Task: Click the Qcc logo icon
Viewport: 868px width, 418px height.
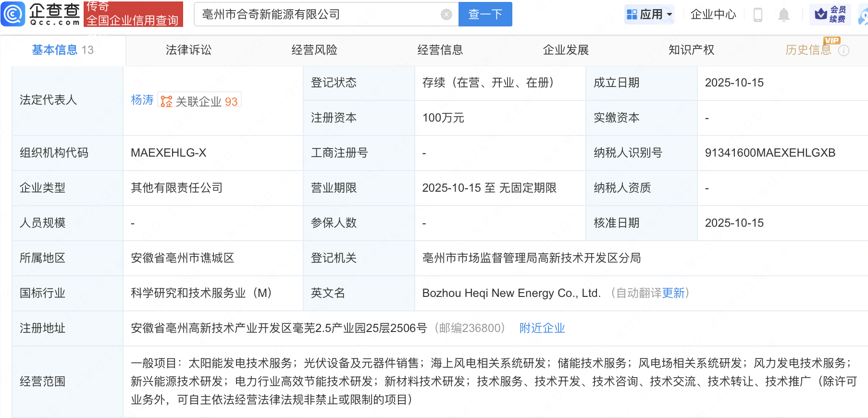Action: [x=13, y=14]
